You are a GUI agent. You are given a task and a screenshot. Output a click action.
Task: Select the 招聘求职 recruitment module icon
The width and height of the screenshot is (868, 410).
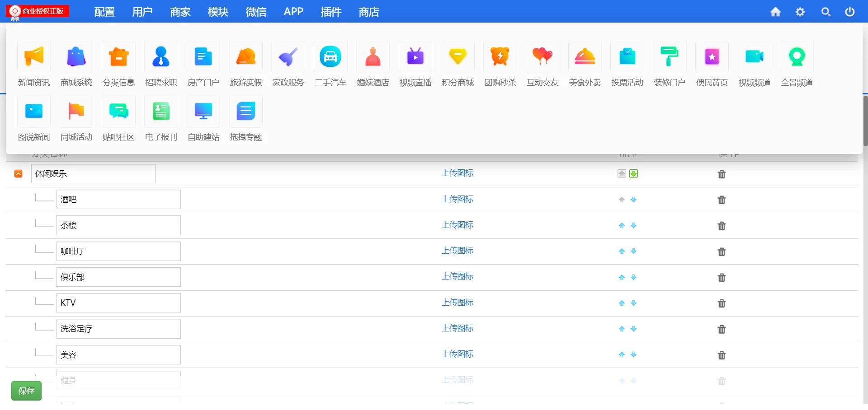[161, 57]
